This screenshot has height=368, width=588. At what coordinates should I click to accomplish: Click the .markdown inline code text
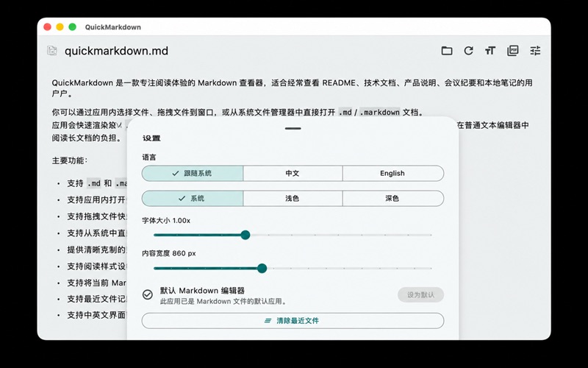379,113
